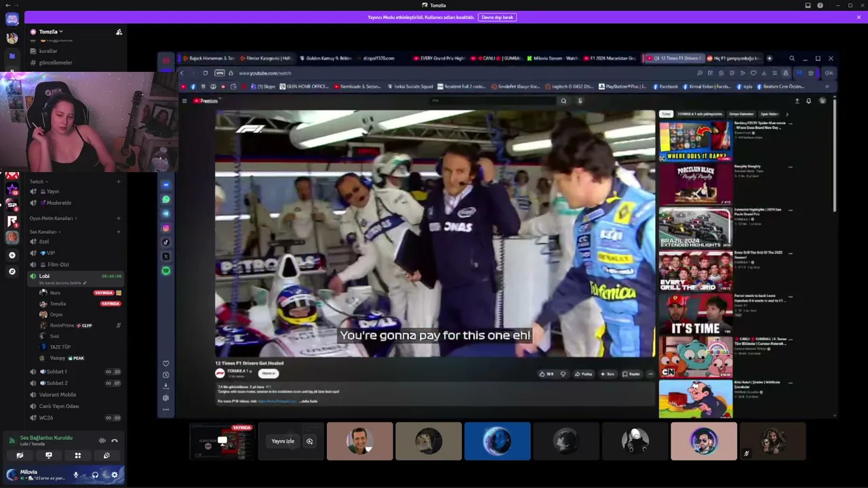Start an activity with the activities button
868x488 pixels.
[77, 455]
